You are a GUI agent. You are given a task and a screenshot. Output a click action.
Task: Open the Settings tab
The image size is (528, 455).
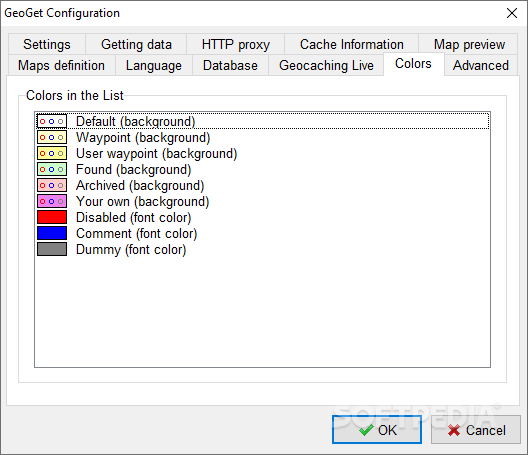47,44
